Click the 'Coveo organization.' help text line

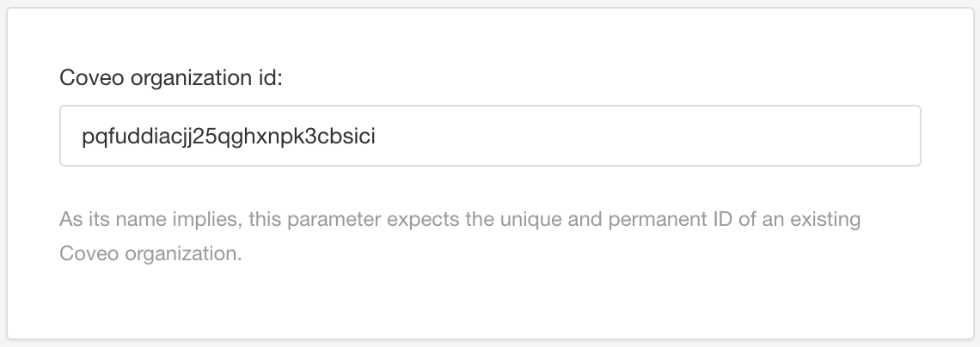[151, 255]
